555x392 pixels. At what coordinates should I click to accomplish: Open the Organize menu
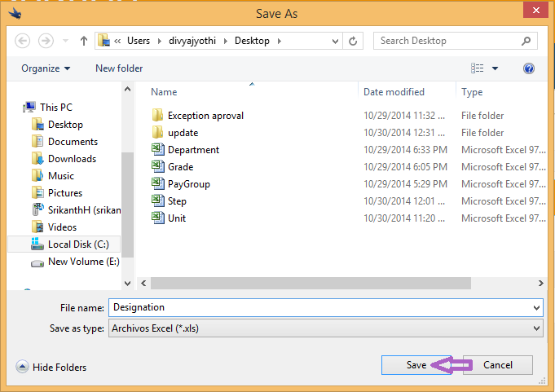(x=46, y=68)
